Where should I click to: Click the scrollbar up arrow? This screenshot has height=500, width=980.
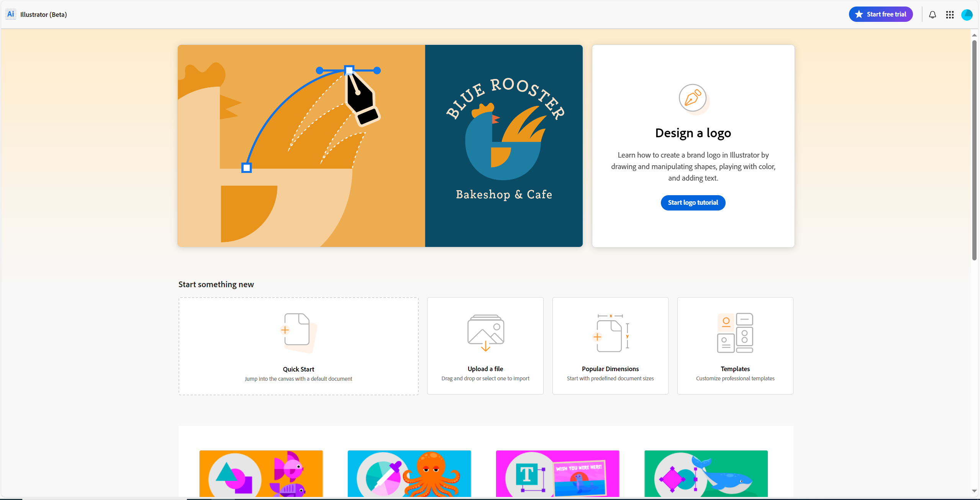974,35
